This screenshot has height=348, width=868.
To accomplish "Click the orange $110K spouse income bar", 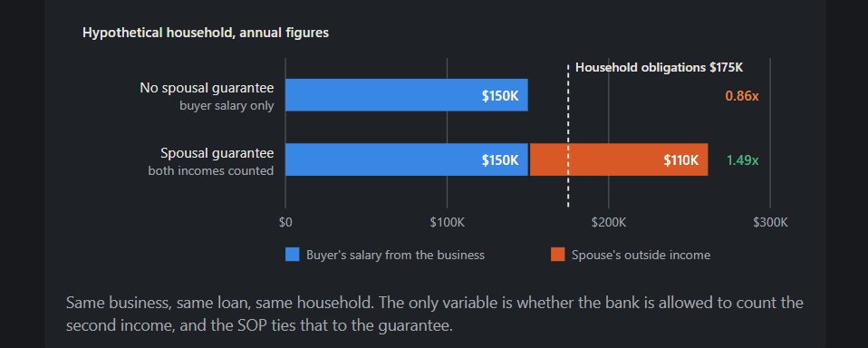I will (x=618, y=159).
